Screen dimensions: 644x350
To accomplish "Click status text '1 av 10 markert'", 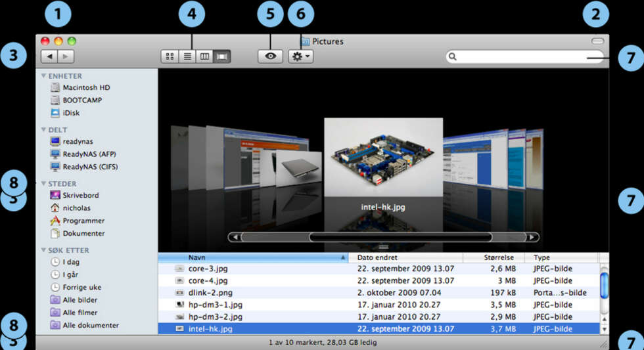I will point(295,342).
